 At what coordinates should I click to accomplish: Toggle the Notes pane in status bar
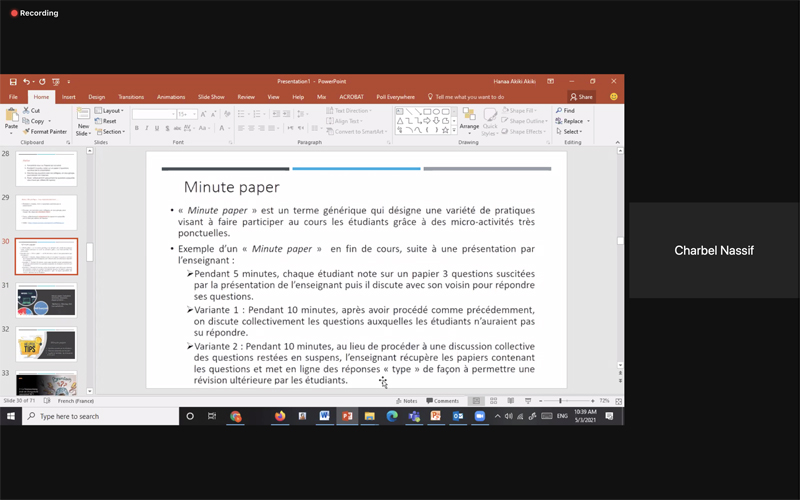point(407,400)
